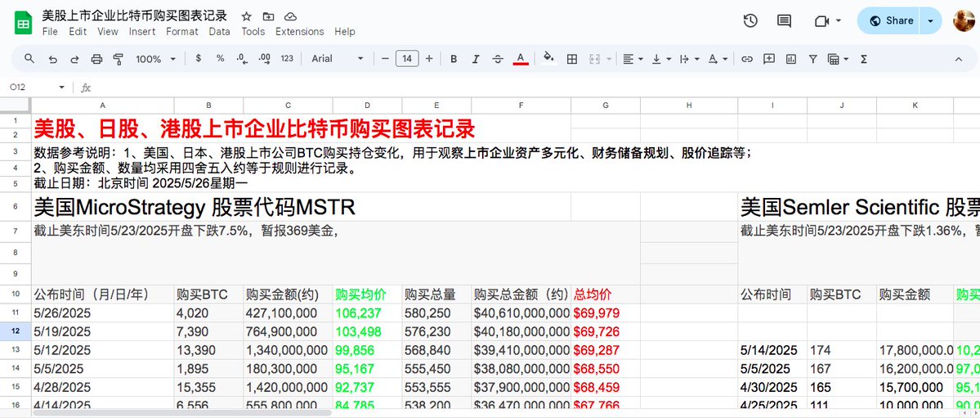980x418 pixels.
Task: Decrease decimal places
Action: click(x=242, y=58)
